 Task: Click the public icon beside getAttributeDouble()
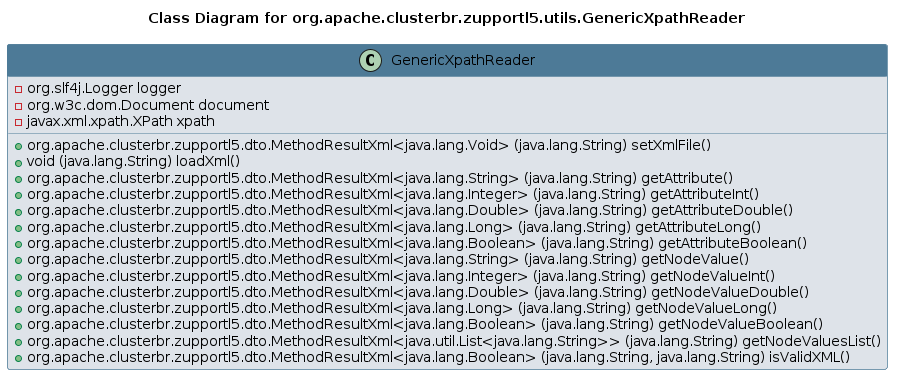pyautogui.click(x=18, y=212)
